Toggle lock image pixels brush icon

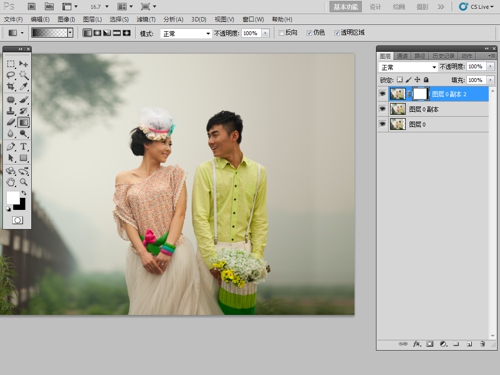[x=408, y=80]
